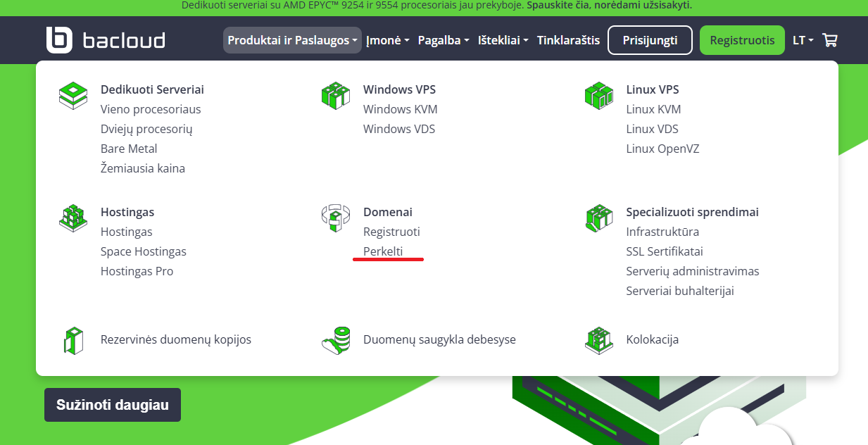
Task: Click the Dedikuoti Serveriai server icon
Action: click(x=73, y=96)
